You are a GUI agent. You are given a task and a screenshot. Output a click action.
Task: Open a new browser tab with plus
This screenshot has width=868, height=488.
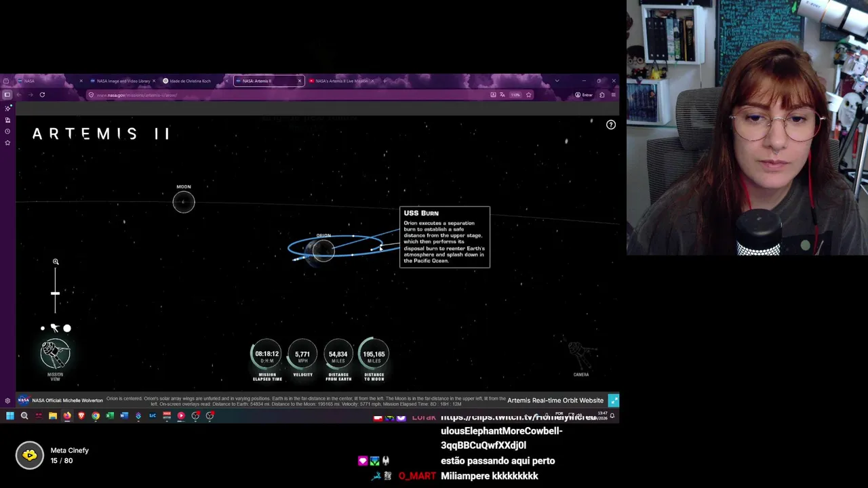point(384,81)
